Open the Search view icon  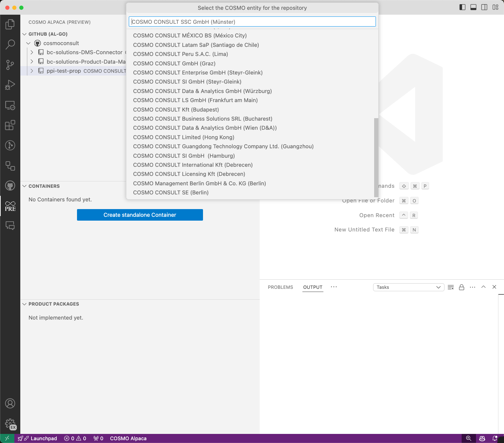point(10,44)
